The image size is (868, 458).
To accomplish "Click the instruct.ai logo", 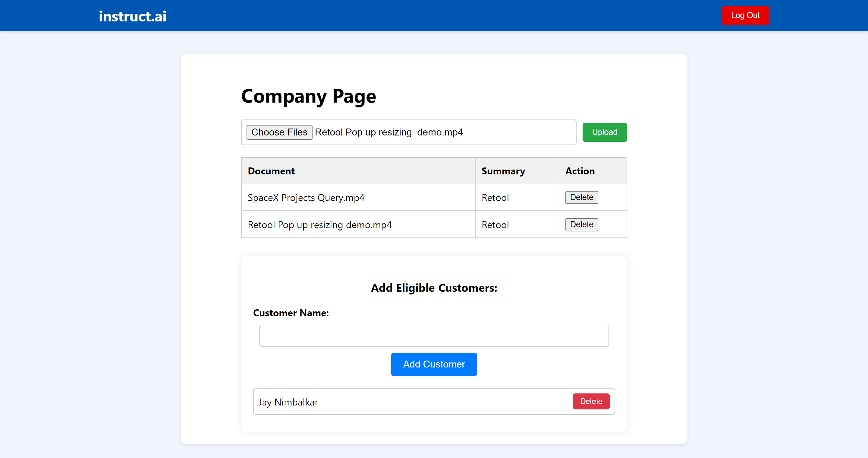I will (x=132, y=16).
